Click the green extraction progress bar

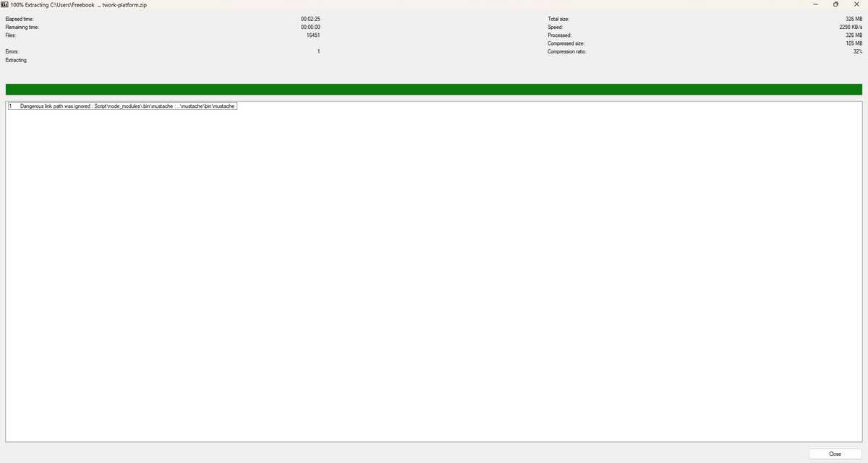[x=433, y=90]
